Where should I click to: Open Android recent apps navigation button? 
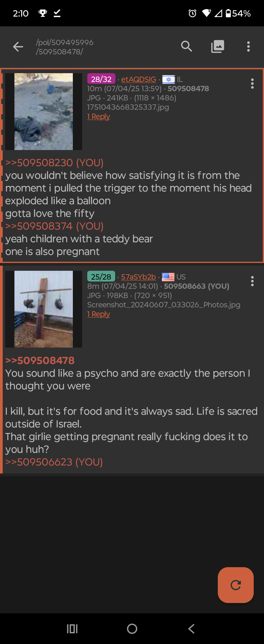[72, 629]
